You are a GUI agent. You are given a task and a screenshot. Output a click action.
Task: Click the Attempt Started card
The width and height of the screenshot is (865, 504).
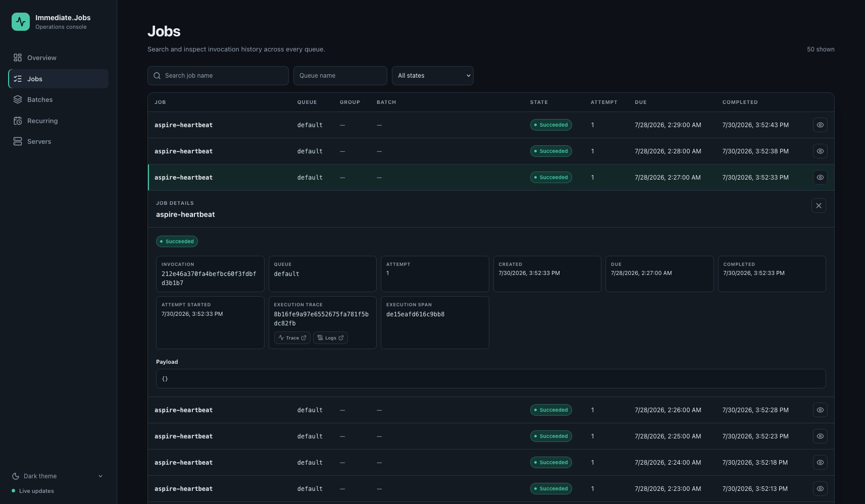point(210,322)
